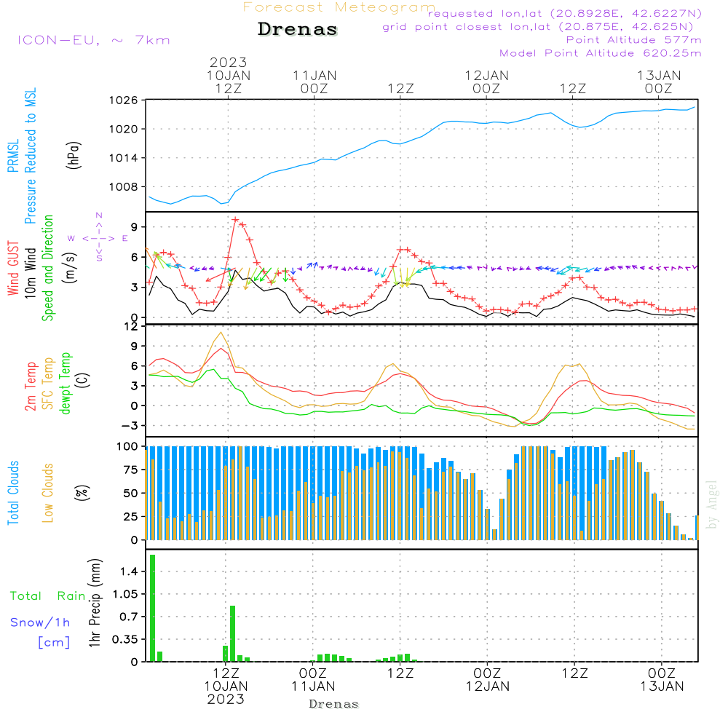Click the '(m/s)' unit label
This screenshot has height=728, width=728.
pyautogui.click(x=70, y=268)
